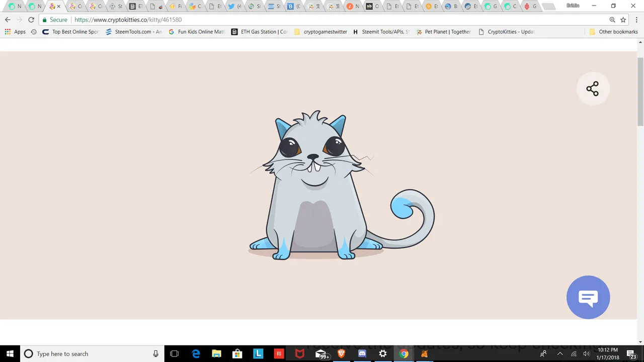This screenshot has height=362, width=644.
Task: Close the active CryptoKitties tab
Action: tap(59, 7)
